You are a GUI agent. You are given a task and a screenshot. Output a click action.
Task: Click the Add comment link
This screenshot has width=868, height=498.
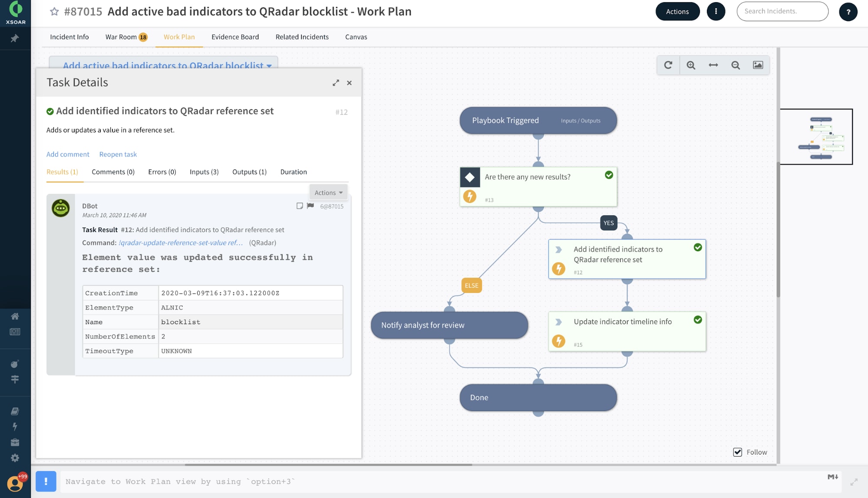click(x=68, y=154)
